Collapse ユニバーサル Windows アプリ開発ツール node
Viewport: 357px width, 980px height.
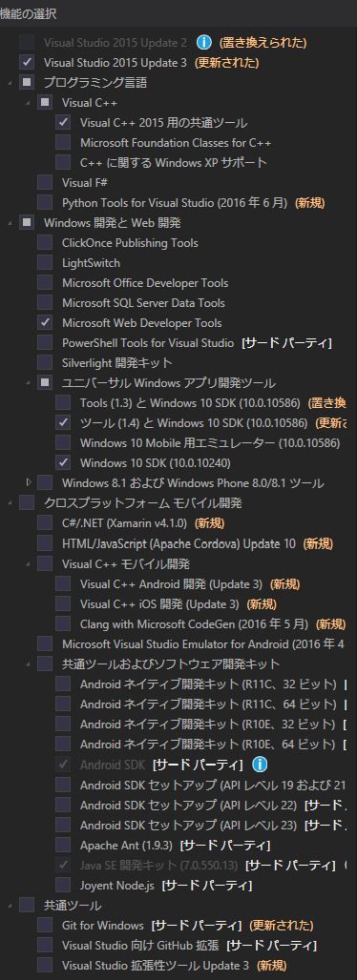[x=29, y=383]
